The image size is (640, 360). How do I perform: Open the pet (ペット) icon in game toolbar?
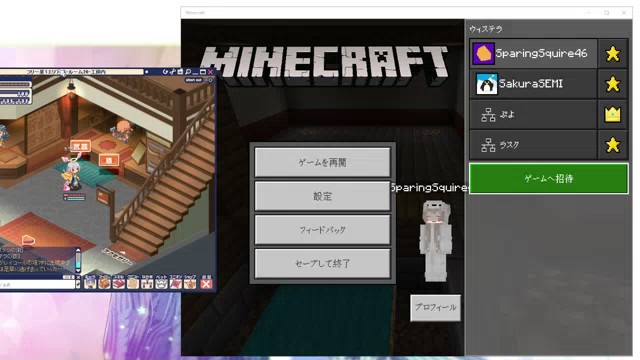(161, 283)
